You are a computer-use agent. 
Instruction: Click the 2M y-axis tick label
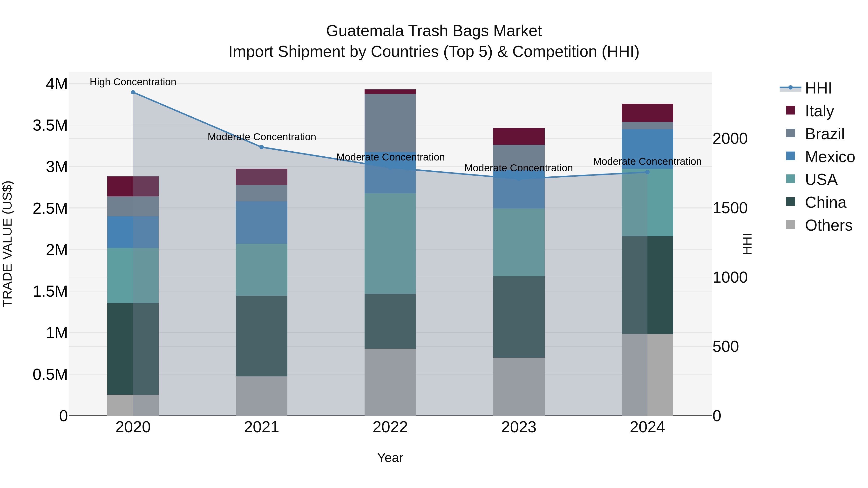[x=57, y=250]
